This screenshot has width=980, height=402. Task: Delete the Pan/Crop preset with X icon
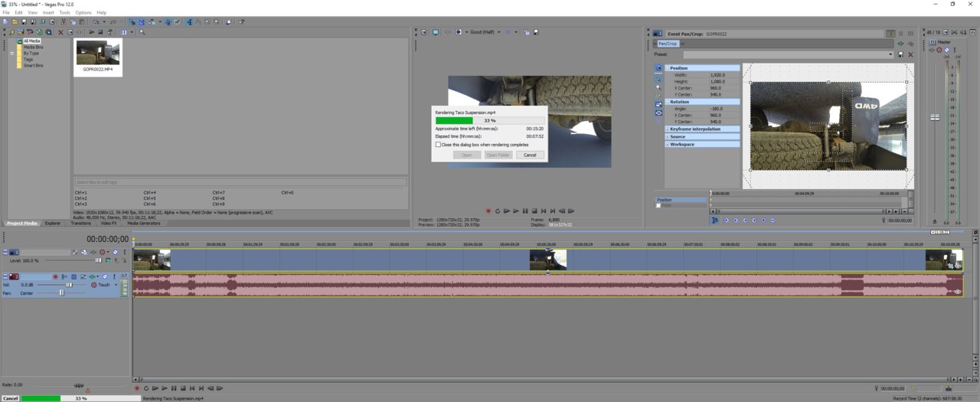click(x=910, y=54)
